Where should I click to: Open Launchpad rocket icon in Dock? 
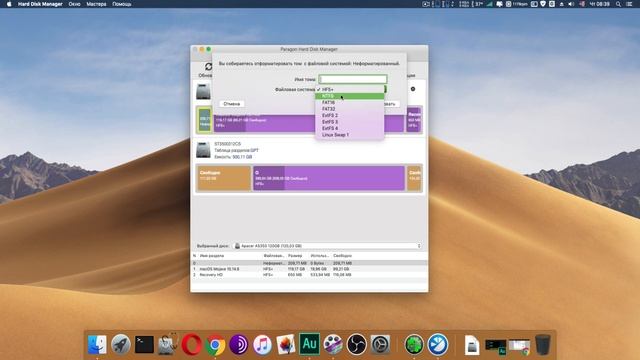pyautogui.click(x=121, y=344)
